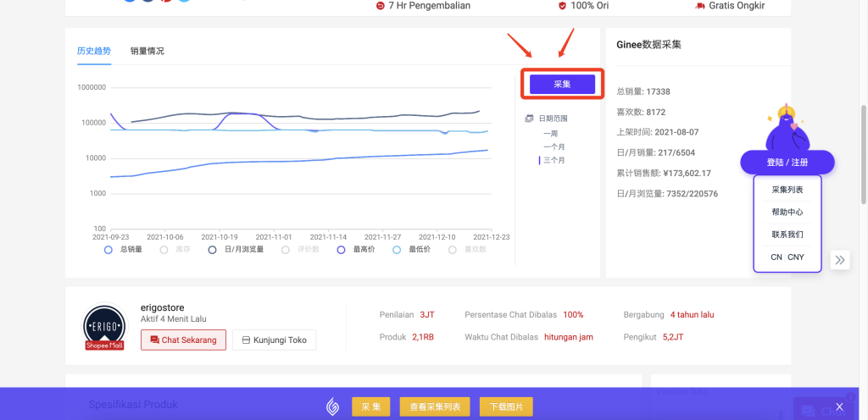Click Bergabung 4 tahun lalu value

coord(692,314)
